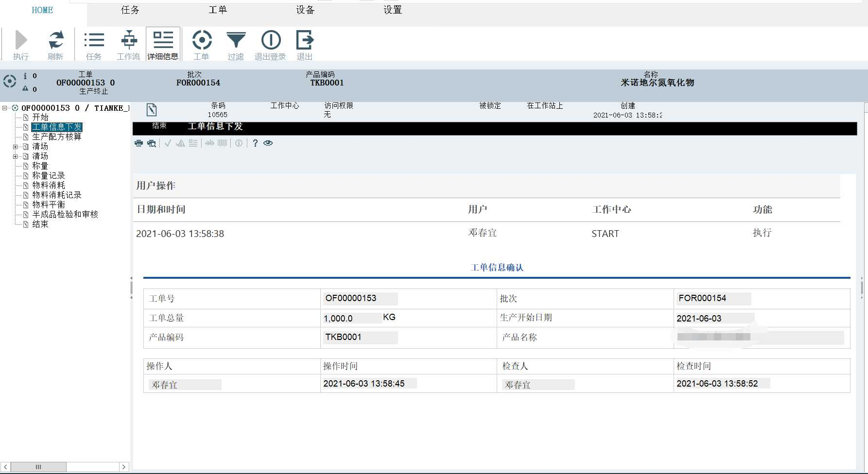The image size is (868, 474).
Task: Click the grayed checkmark confirm icon
Action: (168, 143)
